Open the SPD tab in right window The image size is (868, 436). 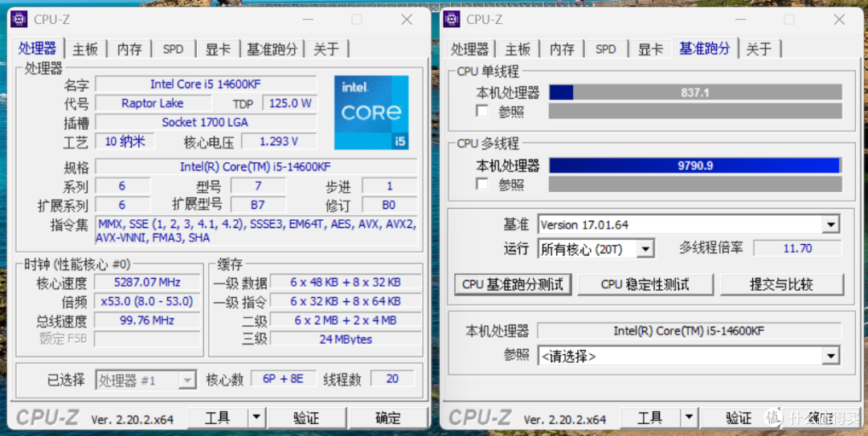[x=606, y=49]
